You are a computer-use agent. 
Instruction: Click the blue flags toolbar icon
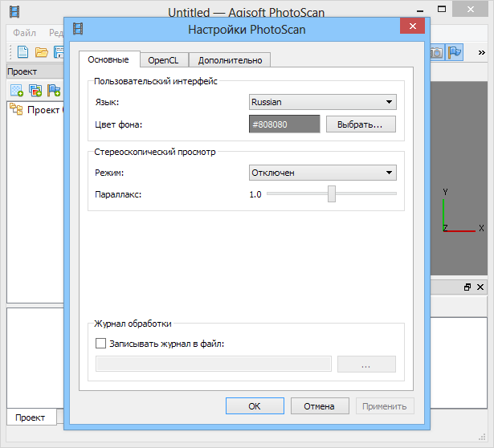point(455,52)
